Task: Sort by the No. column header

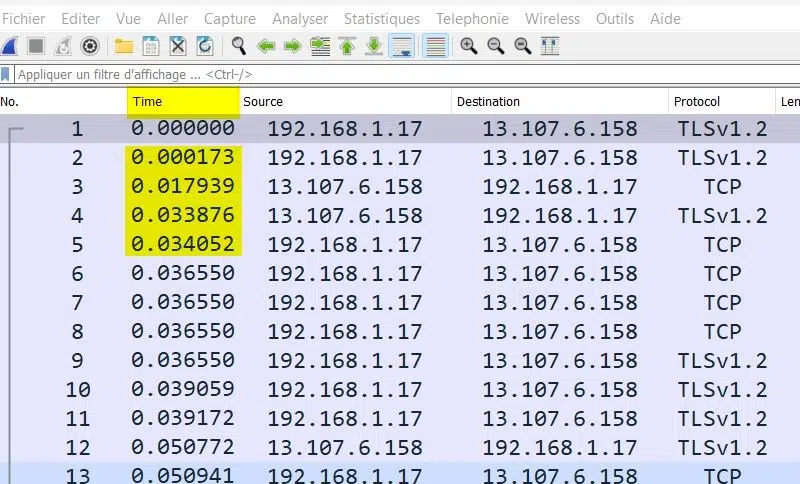Action: pos(63,101)
